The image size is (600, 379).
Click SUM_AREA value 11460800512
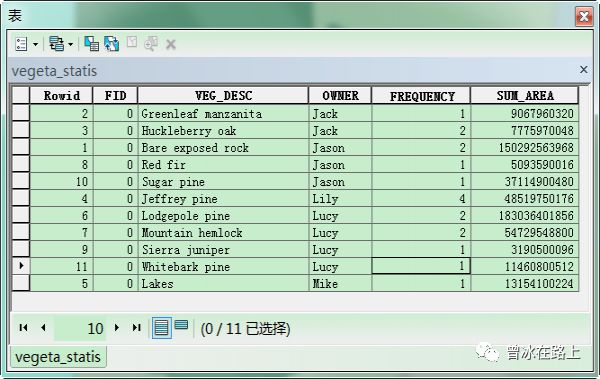[525, 266]
